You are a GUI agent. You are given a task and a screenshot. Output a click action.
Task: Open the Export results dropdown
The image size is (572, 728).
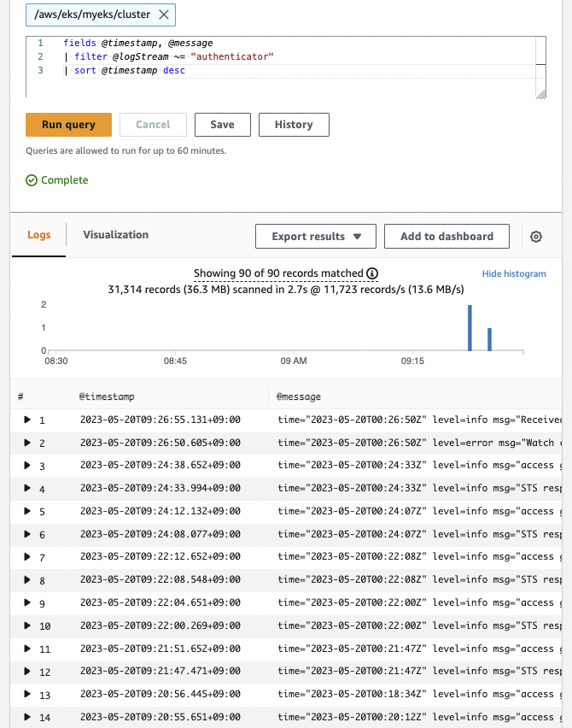tap(316, 237)
